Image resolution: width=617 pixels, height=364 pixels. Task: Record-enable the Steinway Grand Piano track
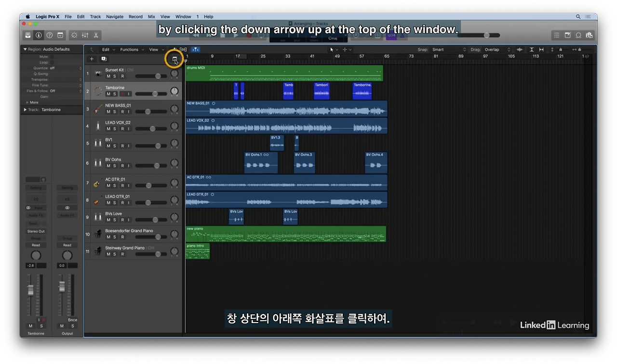[x=122, y=254]
